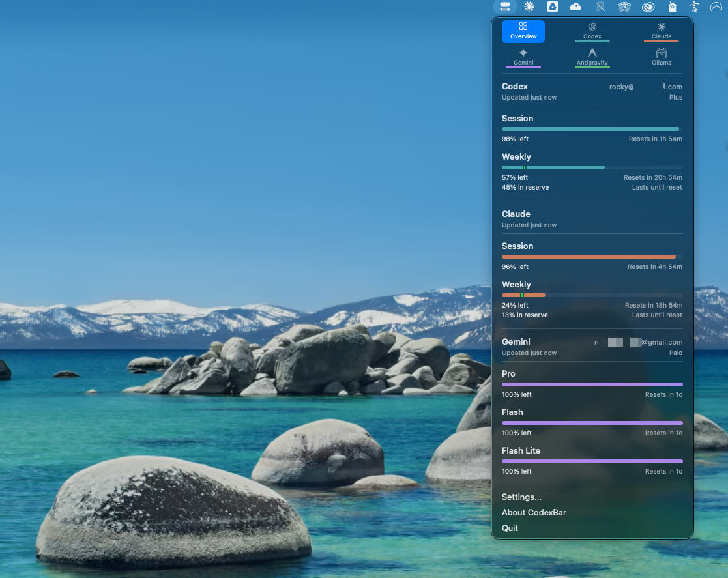This screenshot has width=728, height=578.
Task: Choose About CodexBar
Action: click(534, 513)
